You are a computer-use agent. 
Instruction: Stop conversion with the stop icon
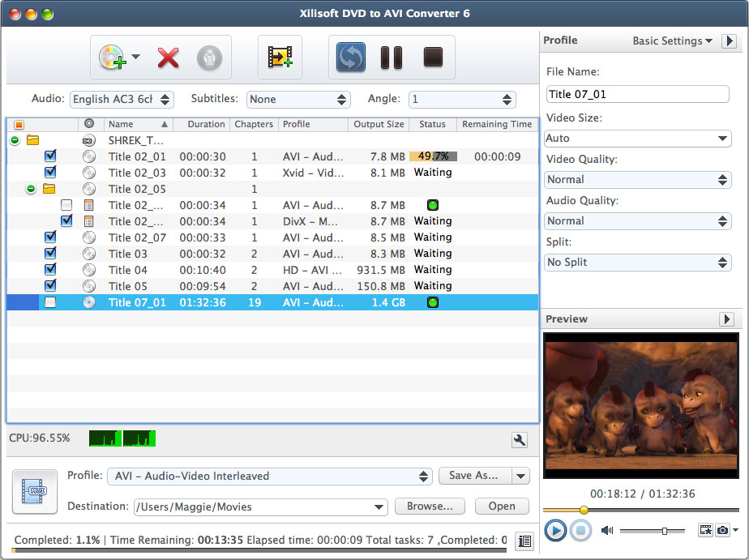point(432,58)
